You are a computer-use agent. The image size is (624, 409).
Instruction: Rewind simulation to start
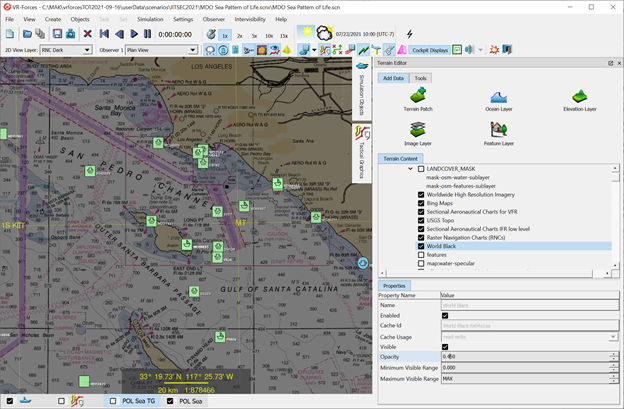(104, 34)
